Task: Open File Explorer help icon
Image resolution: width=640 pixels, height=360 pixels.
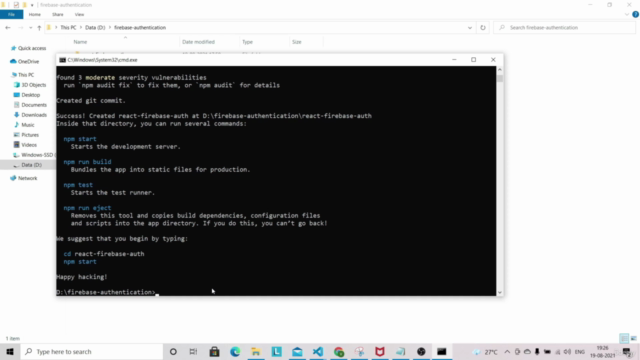Action: [x=636, y=14]
